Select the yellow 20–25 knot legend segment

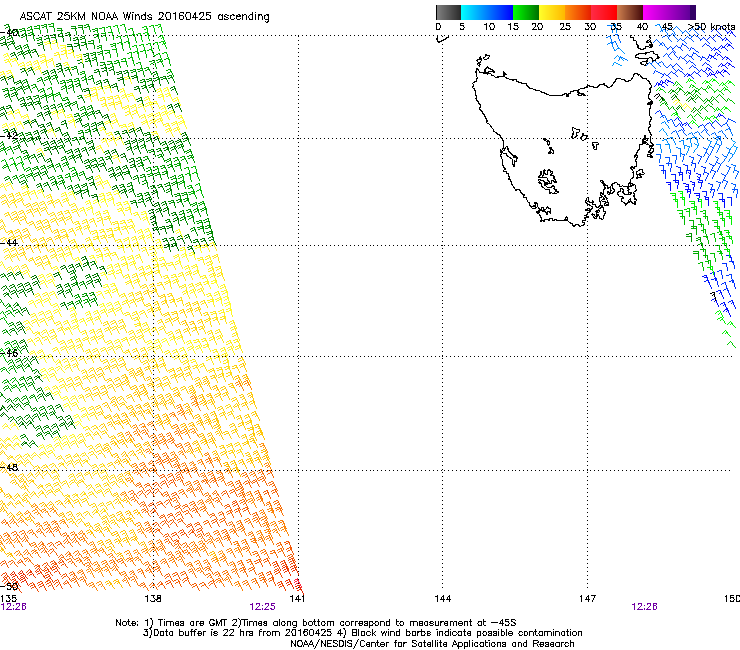(552, 12)
